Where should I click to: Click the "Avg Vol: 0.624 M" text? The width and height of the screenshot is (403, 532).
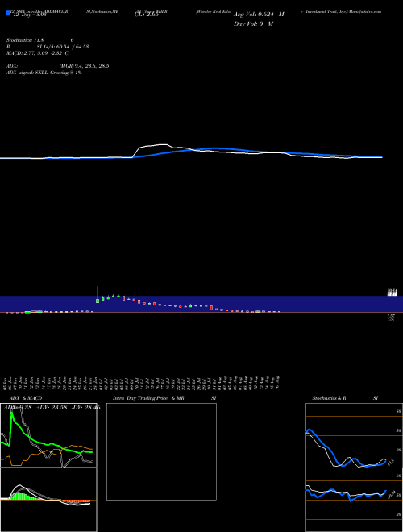tap(259, 15)
